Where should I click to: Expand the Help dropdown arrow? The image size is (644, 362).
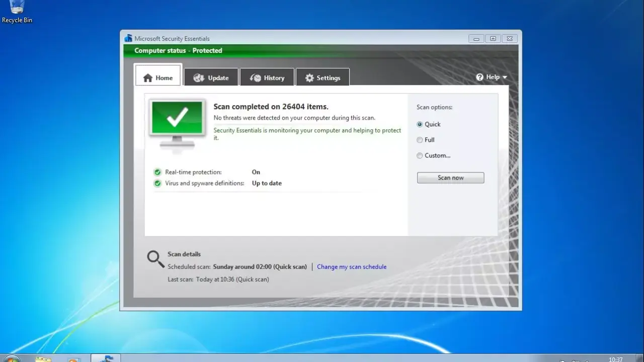[505, 77]
